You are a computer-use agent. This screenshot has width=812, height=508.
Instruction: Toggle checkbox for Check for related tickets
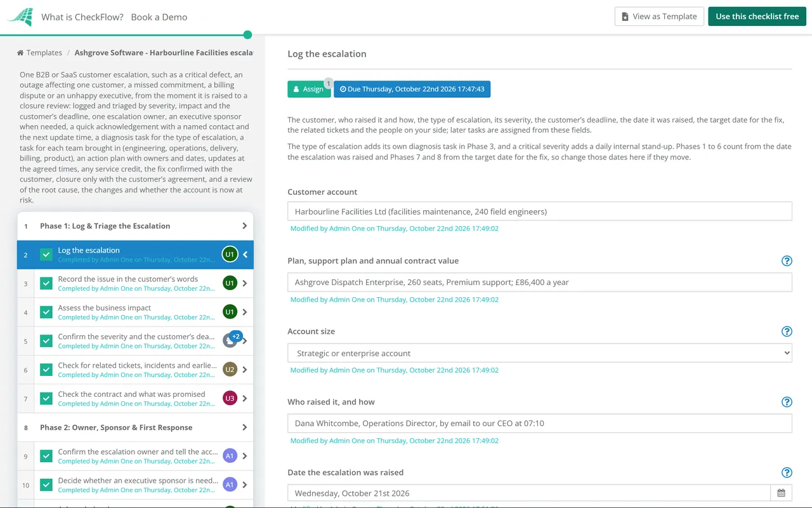click(x=46, y=370)
